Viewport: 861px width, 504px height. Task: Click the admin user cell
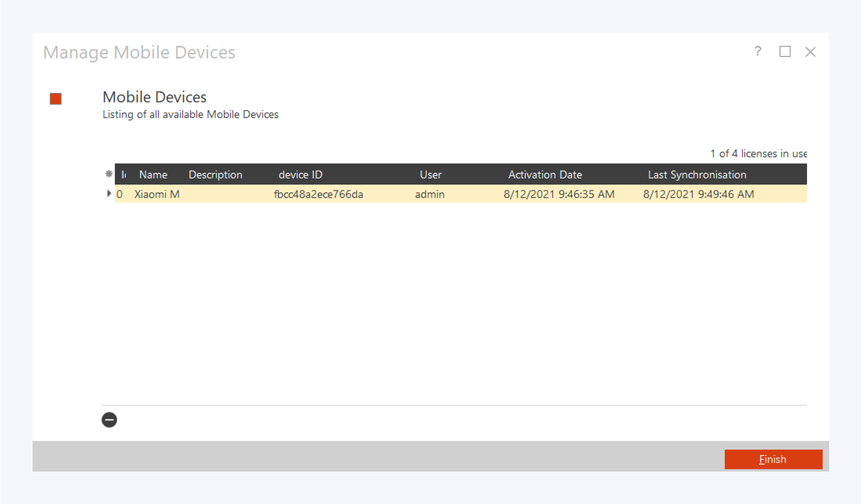tap(430, 194)
